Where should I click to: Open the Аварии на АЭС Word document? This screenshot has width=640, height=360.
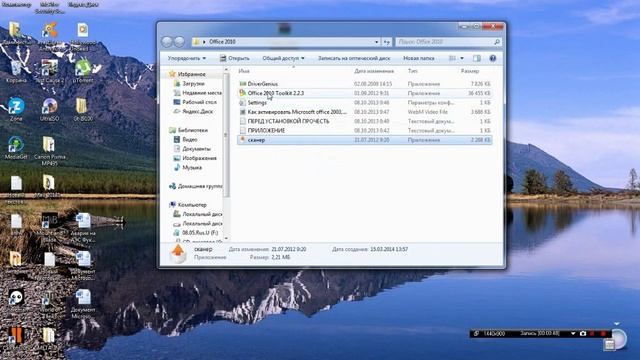click(83, 227)
